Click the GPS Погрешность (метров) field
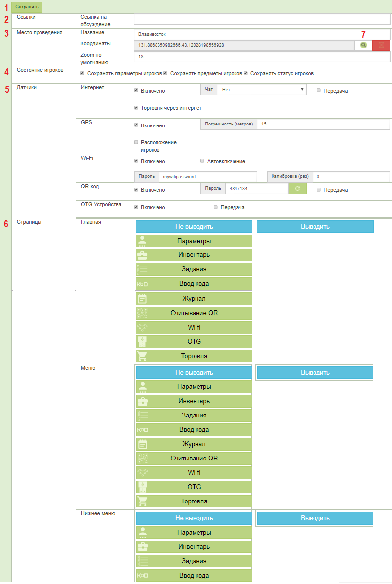 coord(323,124)
